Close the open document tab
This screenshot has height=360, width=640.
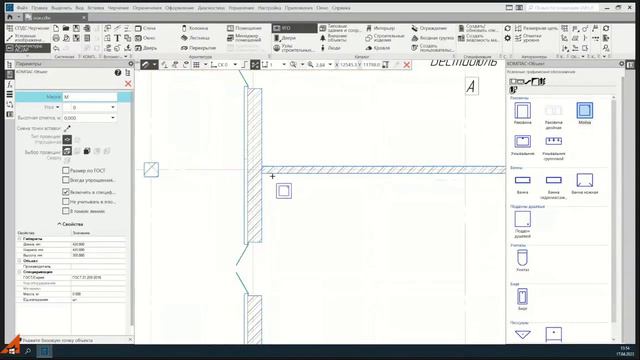(84, 18)
